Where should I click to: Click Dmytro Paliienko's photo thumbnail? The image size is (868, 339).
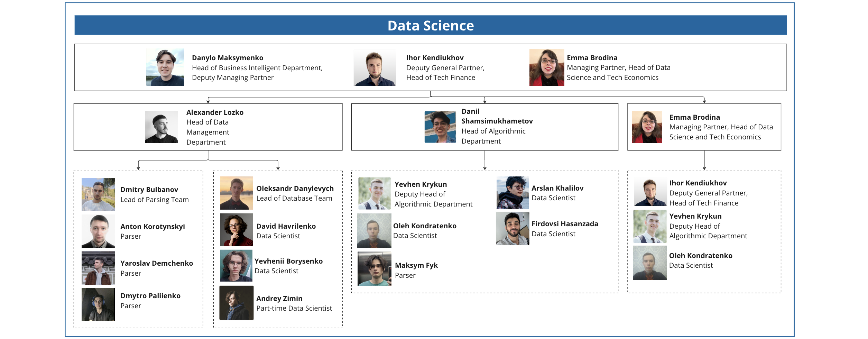[98, 304]
